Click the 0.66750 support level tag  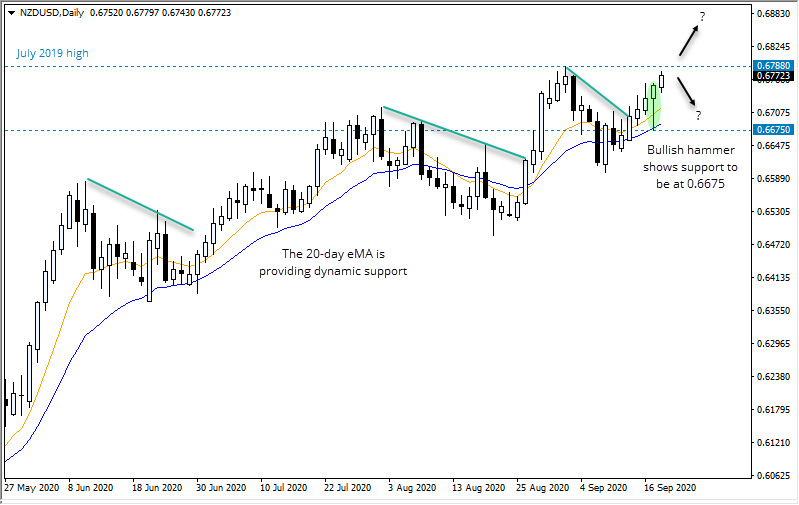[x=774, y=130]
